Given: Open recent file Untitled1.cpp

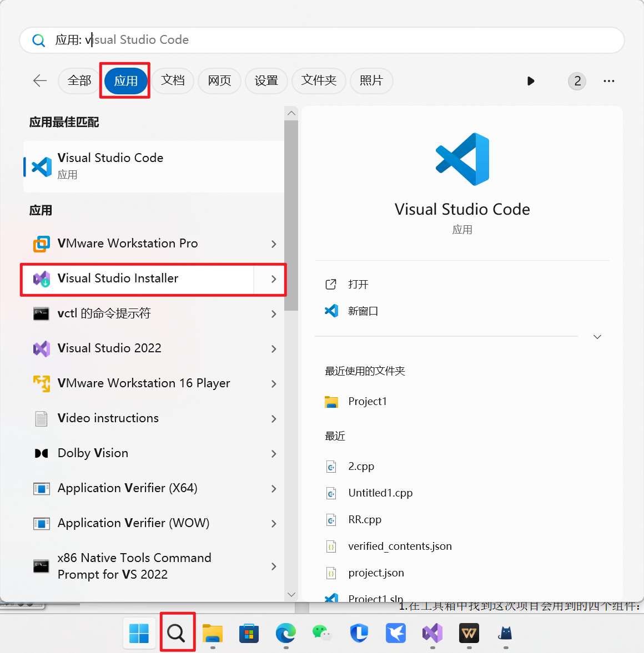Looking at the screenshot, I should coord(380,493).
